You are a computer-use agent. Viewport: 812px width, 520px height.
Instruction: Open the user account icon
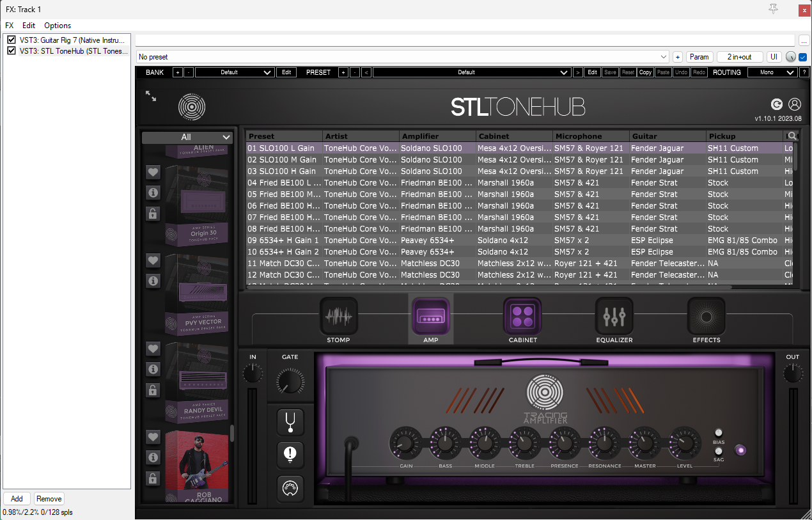pos(795,104)
